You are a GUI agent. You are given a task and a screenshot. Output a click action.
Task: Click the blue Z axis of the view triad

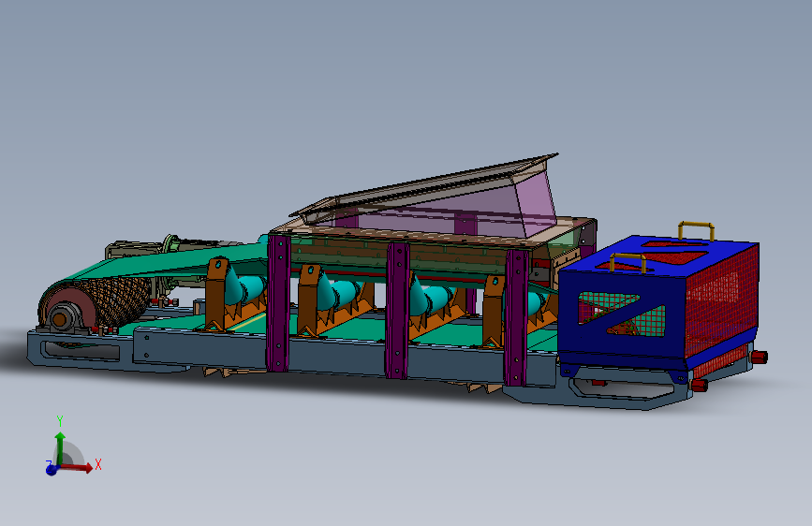[x=52, y=470]
